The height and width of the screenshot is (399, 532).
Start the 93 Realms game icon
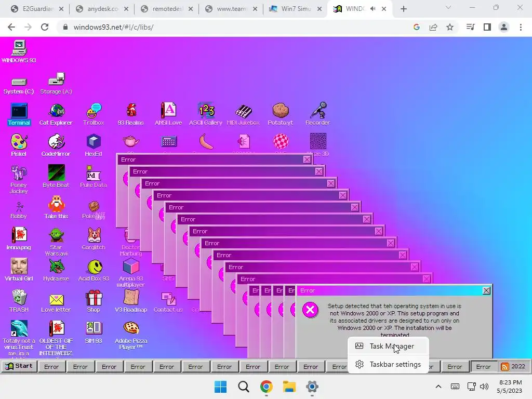(x=131, y=114)
